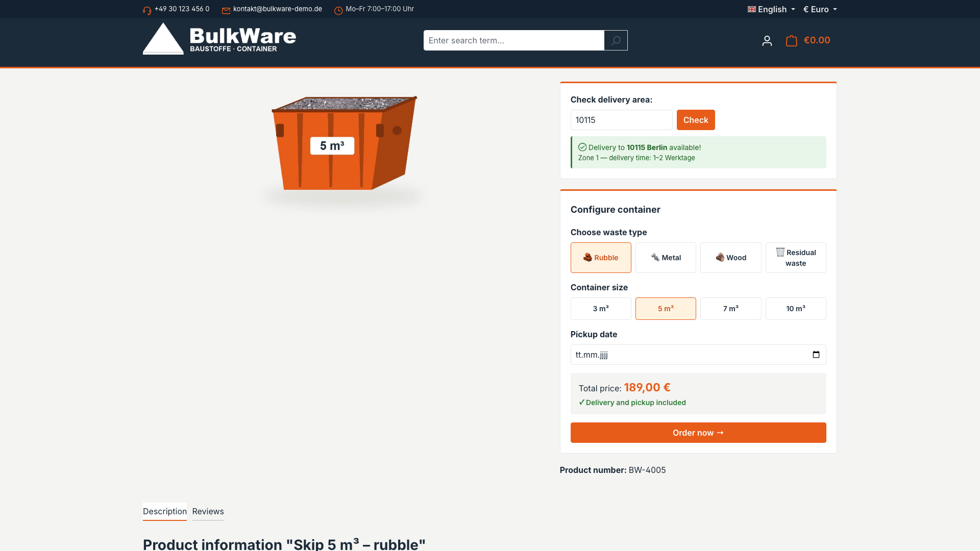Click the +49 30 123 456 0 phone number
Viewport: 980px width, 551px height.
click(x=182, y=9)
